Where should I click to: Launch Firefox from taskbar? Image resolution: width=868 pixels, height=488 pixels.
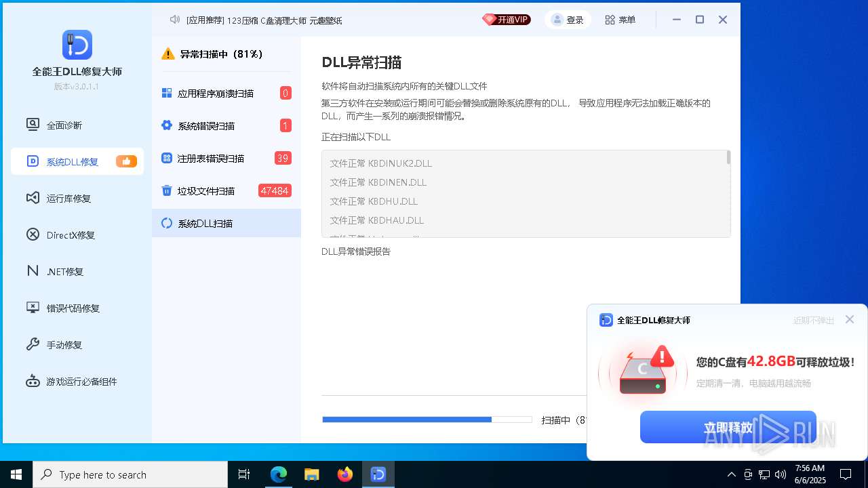345,474
